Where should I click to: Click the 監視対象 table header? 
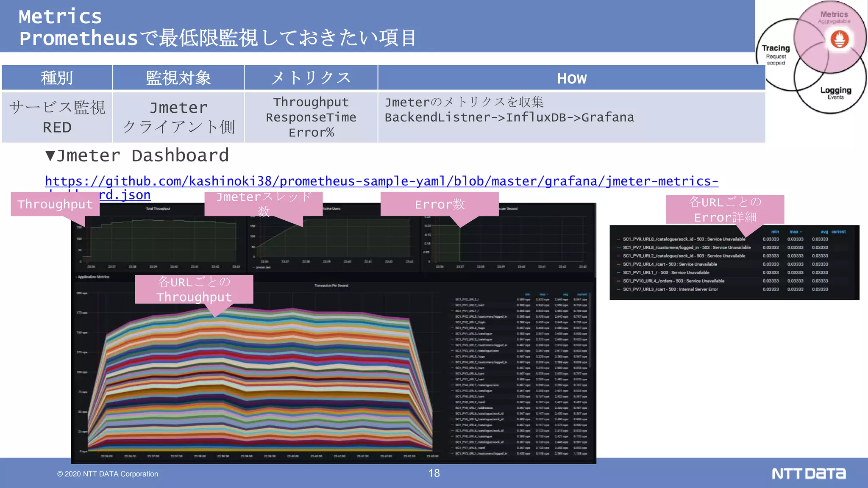point(178,78)
